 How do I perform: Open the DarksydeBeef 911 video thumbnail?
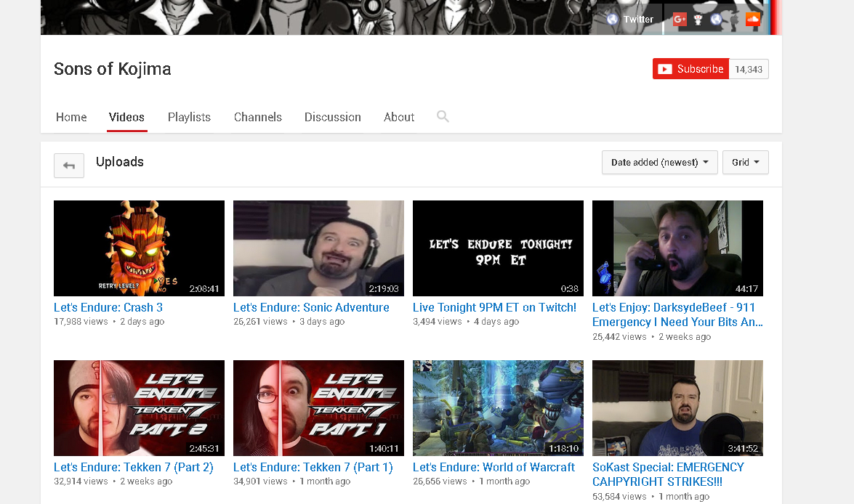(677, 248)
